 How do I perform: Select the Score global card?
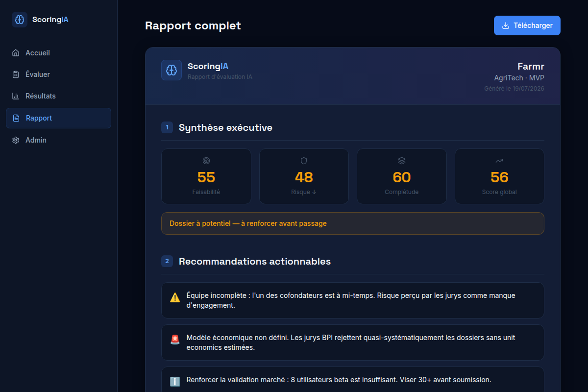click(499, 176)
